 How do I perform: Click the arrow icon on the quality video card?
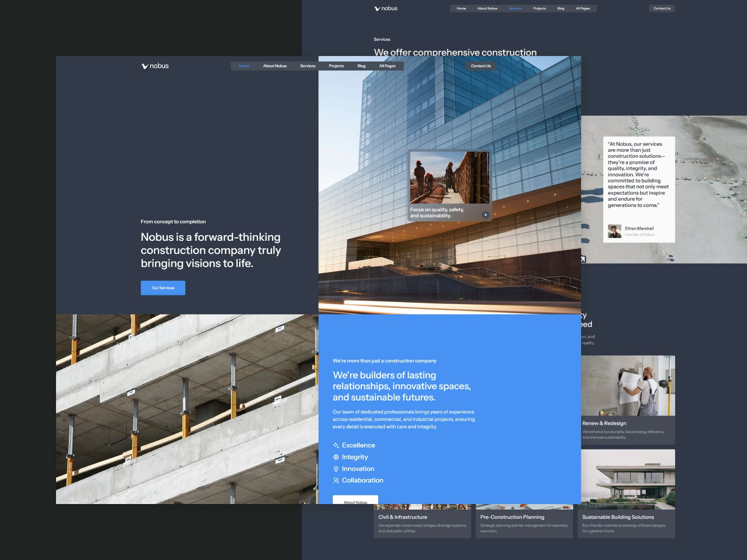tap(485, 215)
